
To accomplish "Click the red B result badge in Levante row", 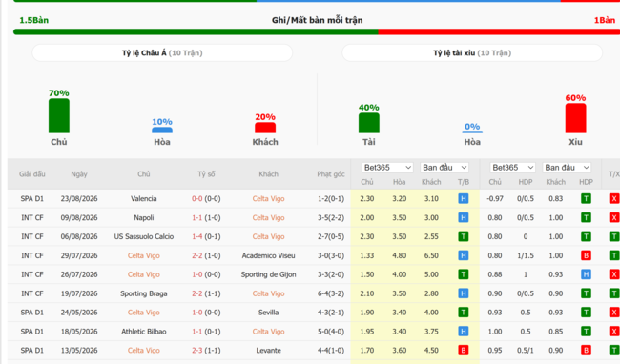I will [x=463, y=350].
